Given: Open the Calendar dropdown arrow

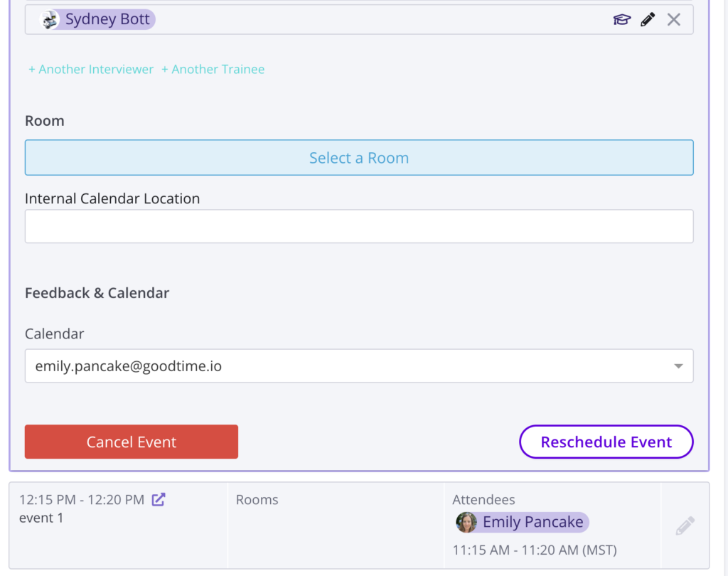Looking at the screenshot, I should [678, 366].
